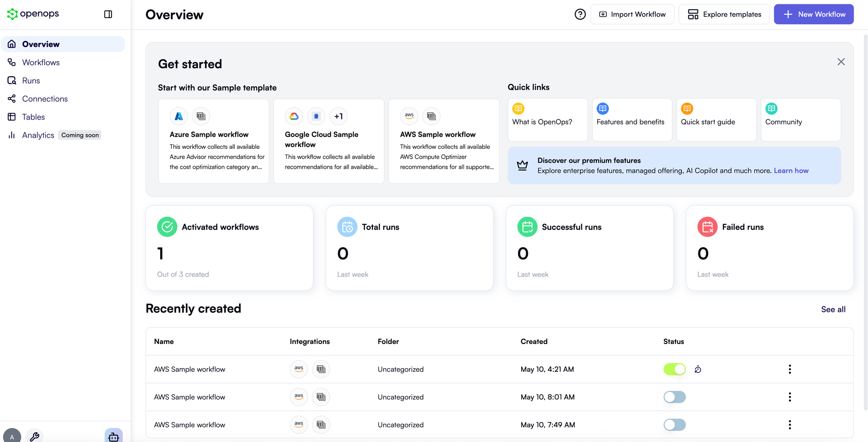Click Uncategorized folder in 4:21 AM row
The image size is (868, 442).
[401, 369]
